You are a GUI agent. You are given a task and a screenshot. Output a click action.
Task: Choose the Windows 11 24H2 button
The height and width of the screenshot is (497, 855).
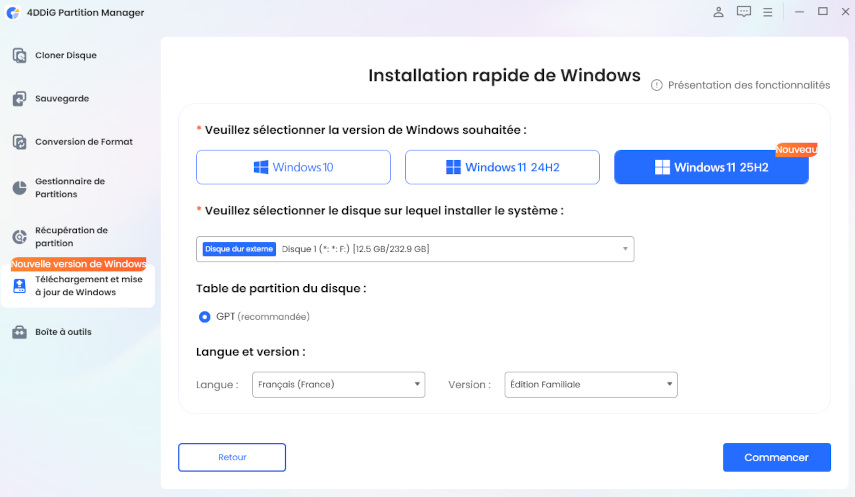[x=502, y=167]
